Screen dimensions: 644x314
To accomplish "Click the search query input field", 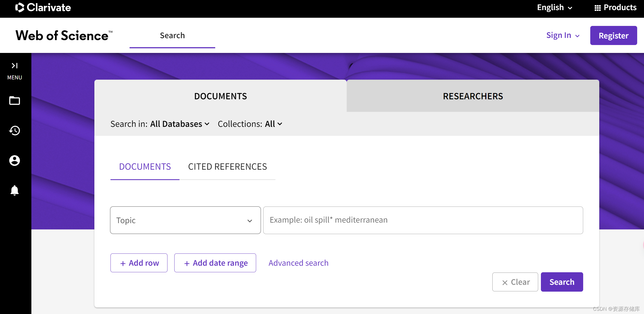I will [423, 220].
